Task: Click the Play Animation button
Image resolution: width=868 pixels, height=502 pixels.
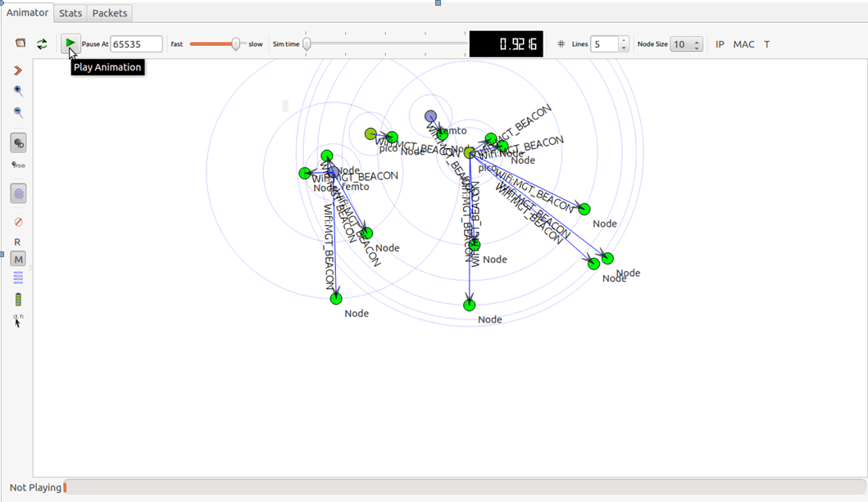Action: pos(70,43)
